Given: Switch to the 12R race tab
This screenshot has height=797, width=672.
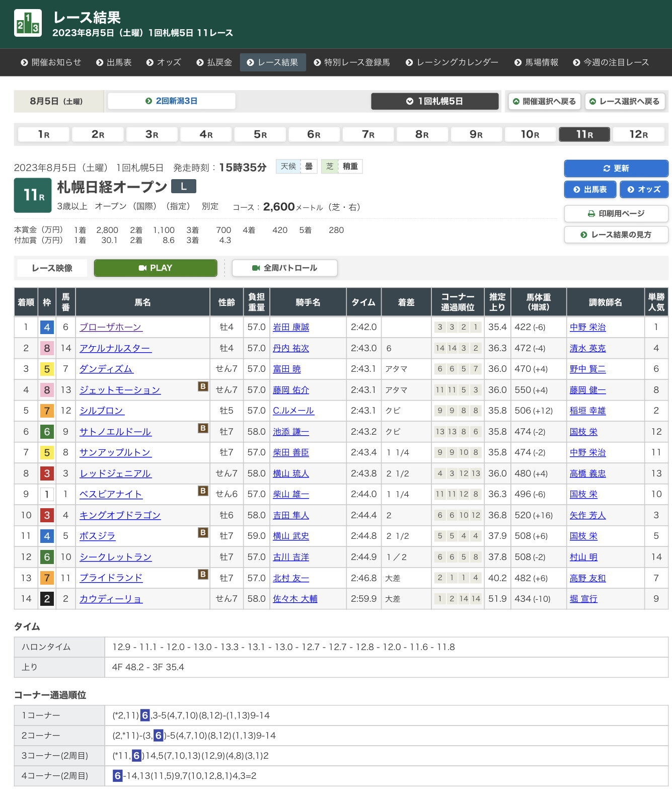Looking at the screenshot, I should [x=638, y=134].
